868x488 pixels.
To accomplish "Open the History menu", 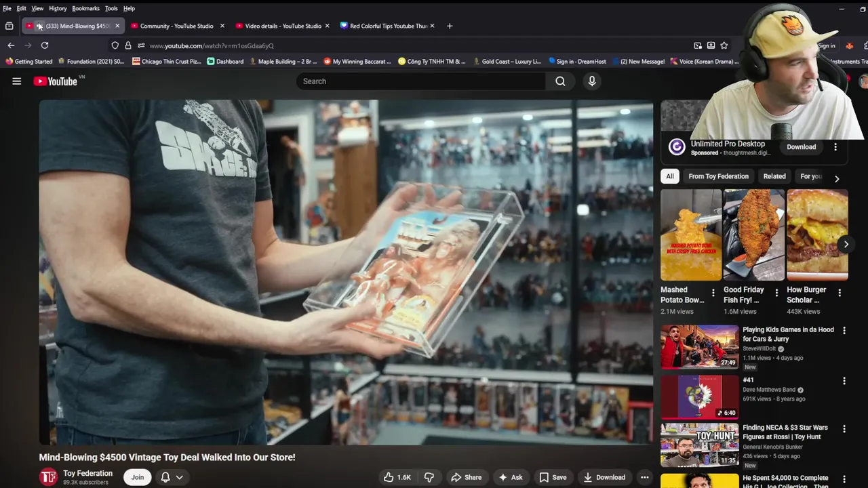I will coord(58,8).
